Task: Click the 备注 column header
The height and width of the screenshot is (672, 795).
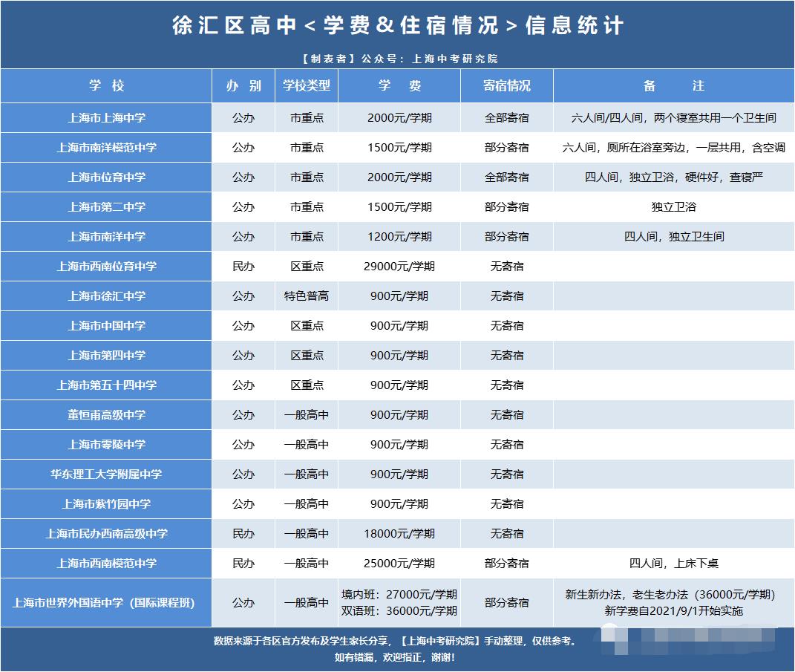Action: 673,85
